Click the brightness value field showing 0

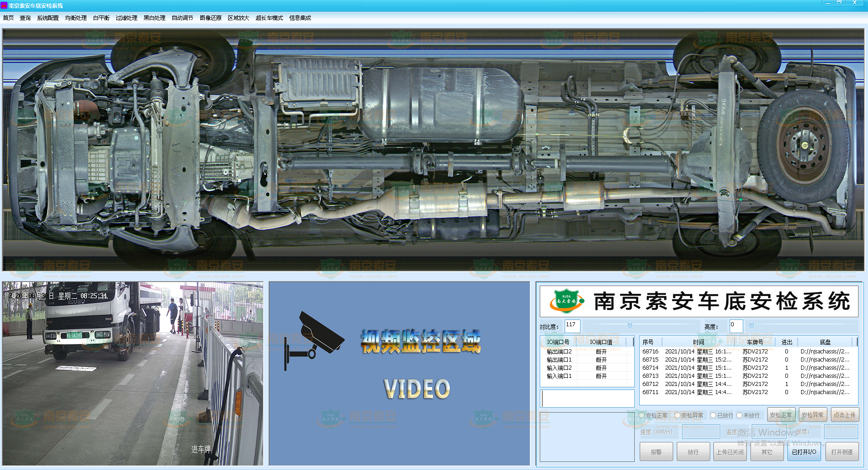pyautogui.click(x=736, y=326)
